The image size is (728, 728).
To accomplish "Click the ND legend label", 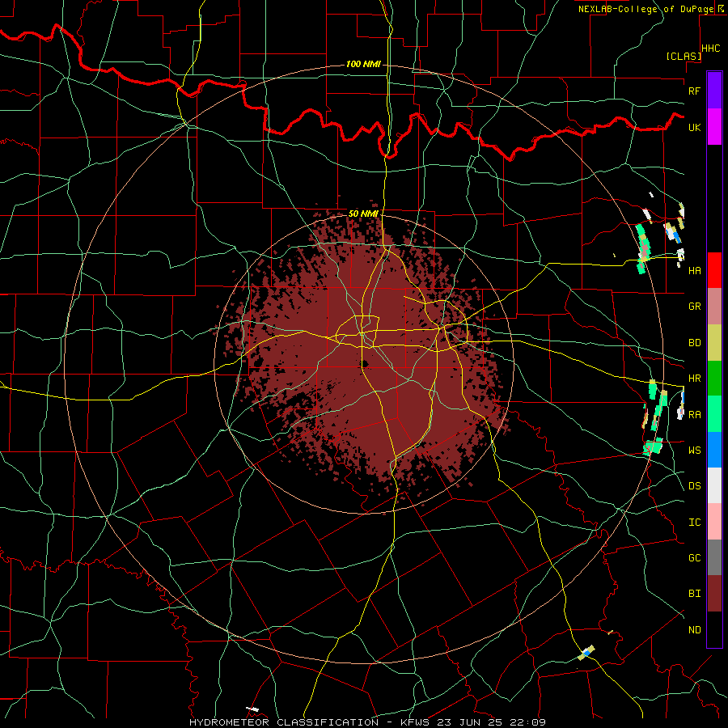I will click(x=694, y=630).
